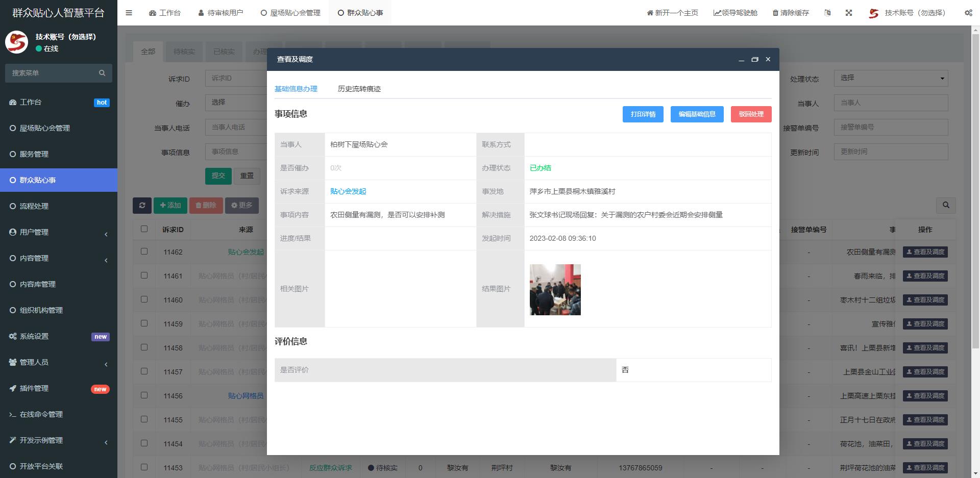Expand the 开发示例管理 sidebar submenu
The image size is (980, 478).
59,440
